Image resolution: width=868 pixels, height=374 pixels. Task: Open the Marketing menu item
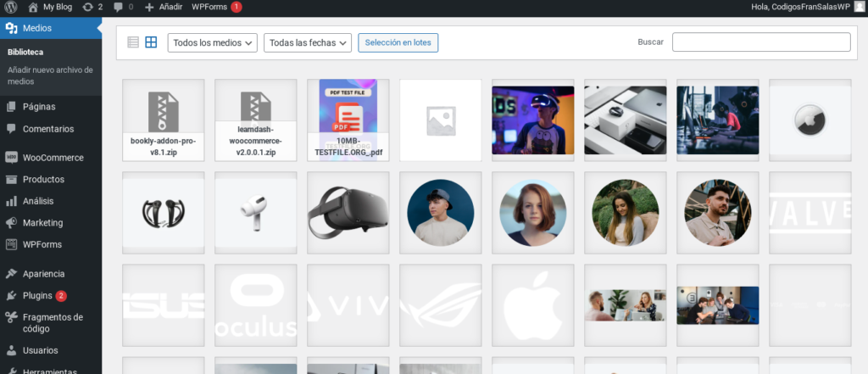click(42, 223)
